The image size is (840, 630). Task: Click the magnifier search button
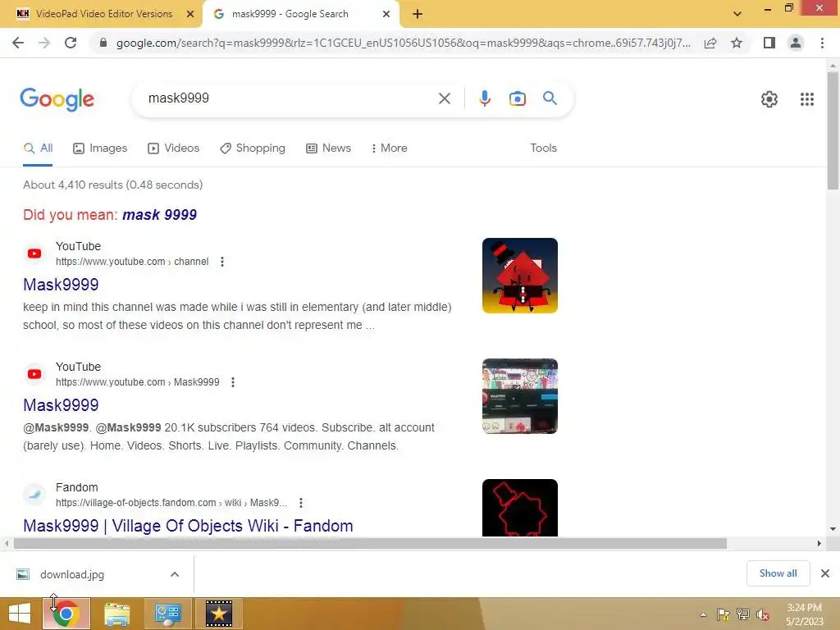pyautogui.click(x=550, y=98)
